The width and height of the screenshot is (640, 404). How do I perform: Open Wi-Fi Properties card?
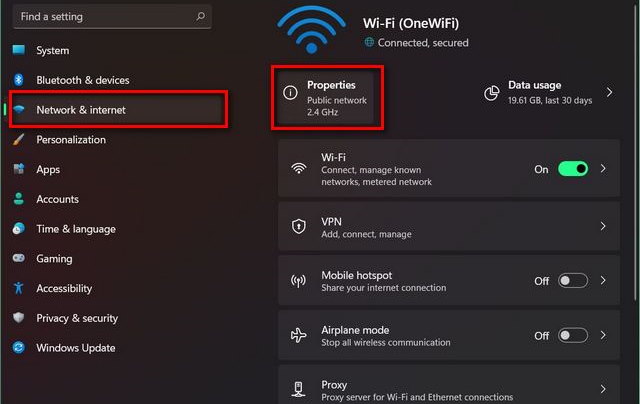coord(327,97)
